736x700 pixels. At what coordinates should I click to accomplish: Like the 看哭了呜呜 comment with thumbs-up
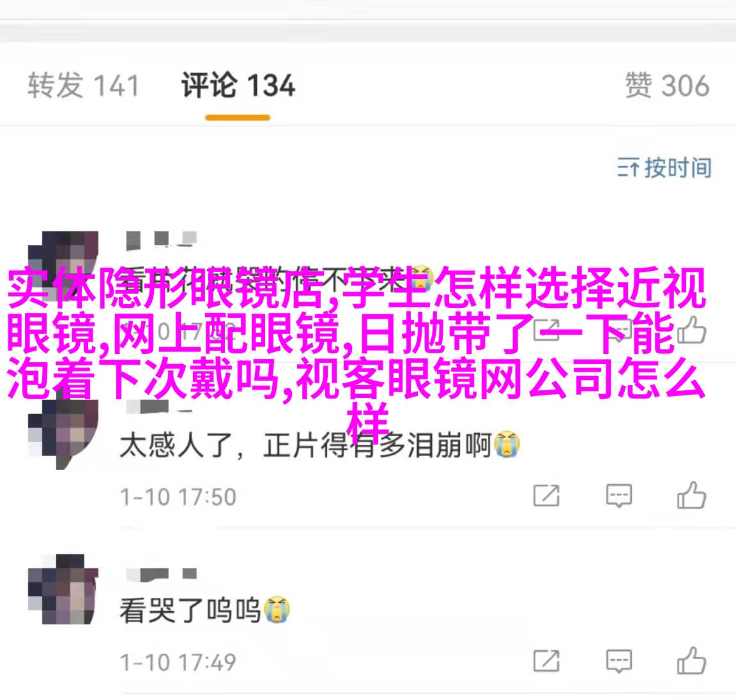pyautogui.click(x=691, y=660)
